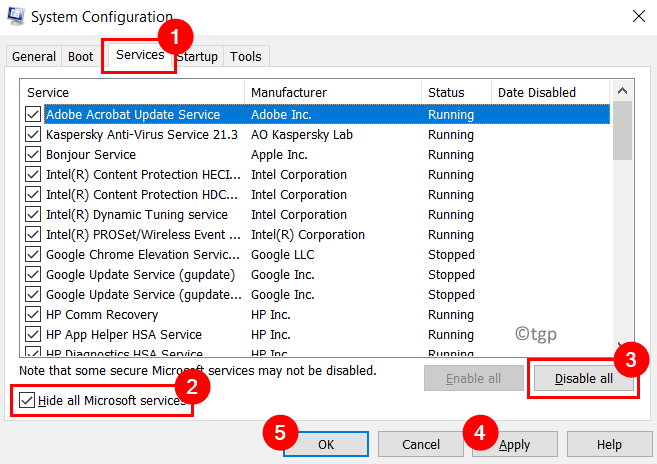Click the Intel(R) Corporation manufacturer cell
The image size is (657, 464).
point(308,234)
